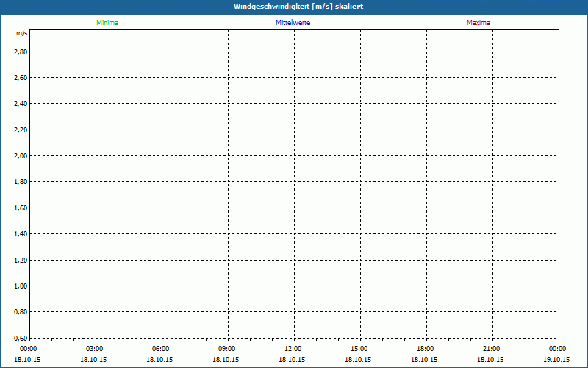
Task: Click the 2,60 y-axis value
Action: pyautogui.click(x=21, y=78)
